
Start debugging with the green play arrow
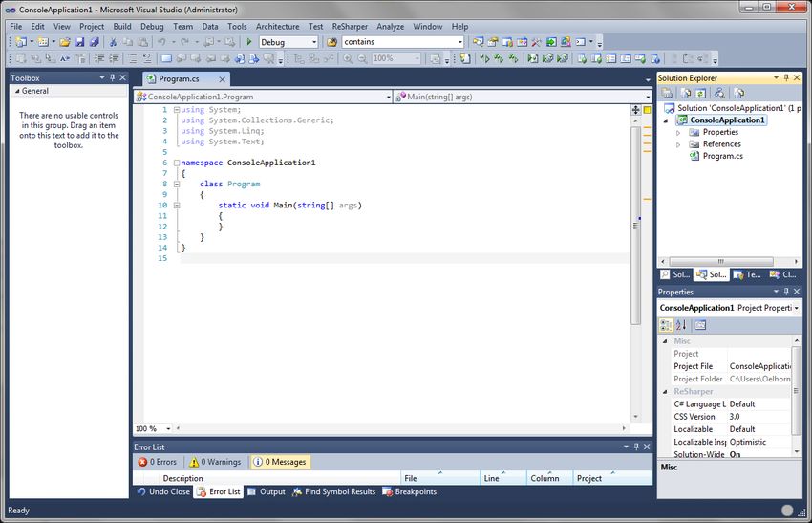pos(249,42)
